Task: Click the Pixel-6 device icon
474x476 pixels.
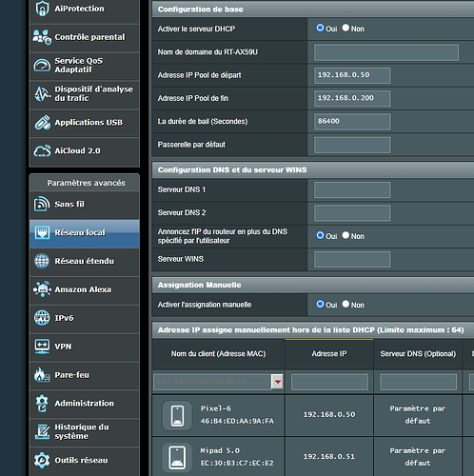Action: click(x=177, y=415)
